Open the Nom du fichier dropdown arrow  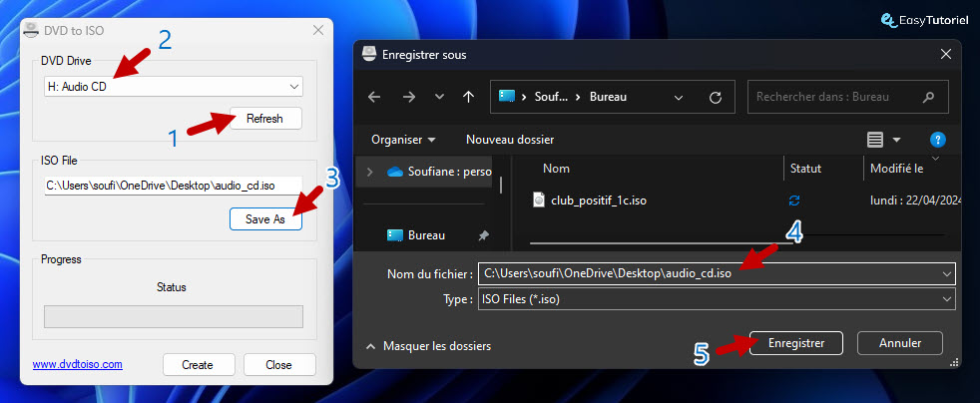click(946, 273)
